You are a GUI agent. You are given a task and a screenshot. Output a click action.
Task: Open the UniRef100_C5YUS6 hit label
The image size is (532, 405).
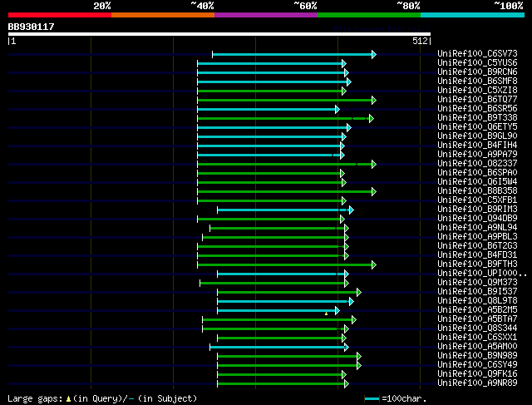[x=477, y=63]
